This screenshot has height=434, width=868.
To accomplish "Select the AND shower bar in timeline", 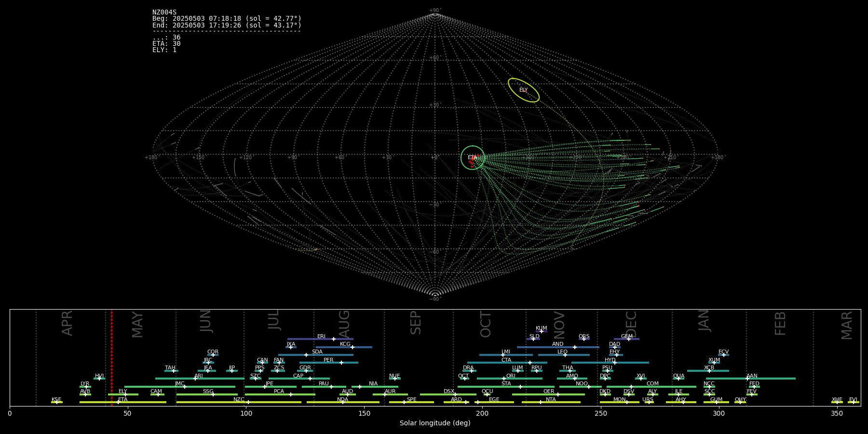I will tap(558, 347).
